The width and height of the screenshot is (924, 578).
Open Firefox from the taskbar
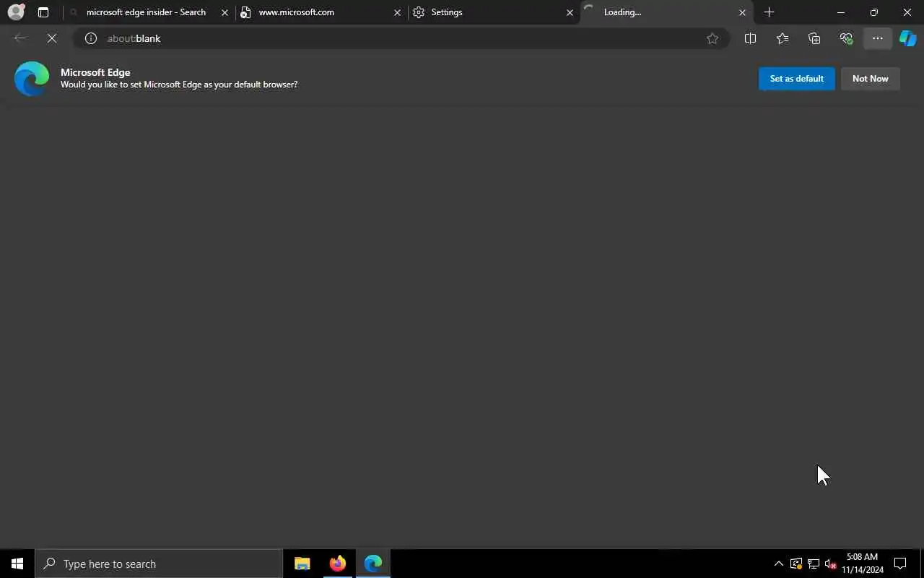tap(338, 564)
